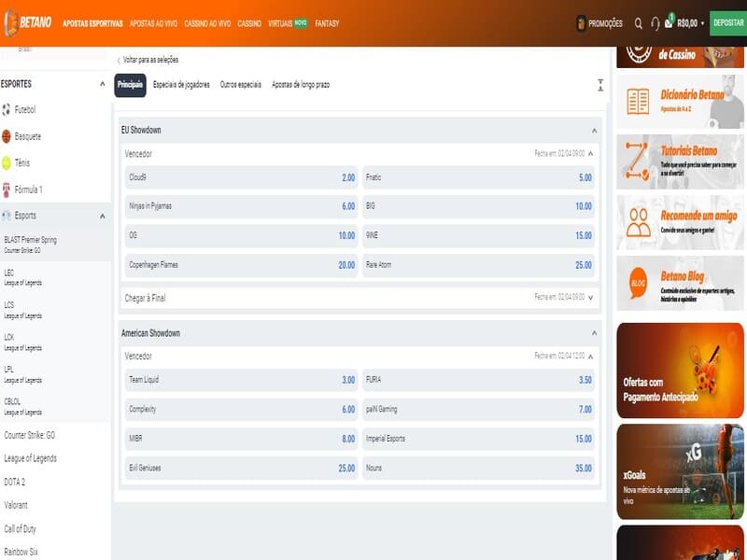Screen dimensions: 747x560
Task: Click the Depositar button
Action: [728, 22]
